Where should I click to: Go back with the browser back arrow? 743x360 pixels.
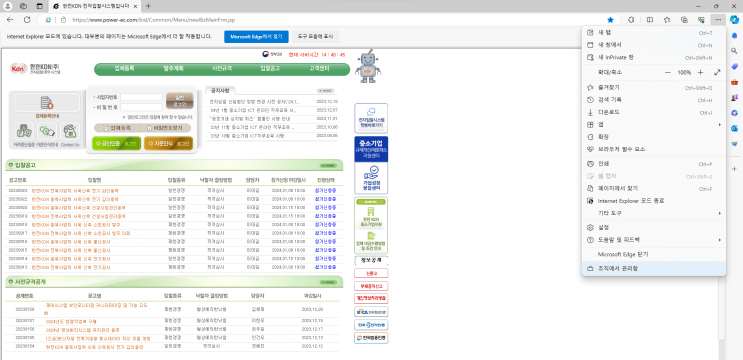pyautogui.click(x=10, y=20)
